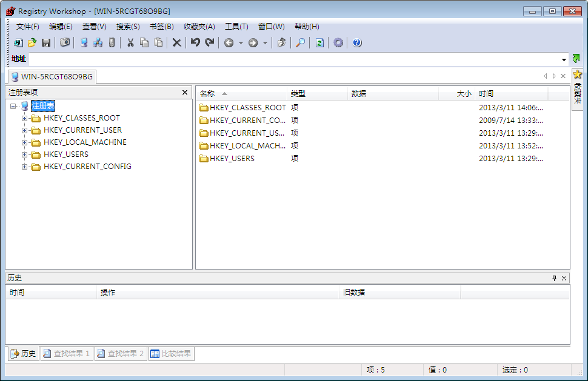Expand HKEY_CURRENT_USER in the tree
Viewport: 588px width, 381px height.
pyautogui.click(x=24, y=130)
